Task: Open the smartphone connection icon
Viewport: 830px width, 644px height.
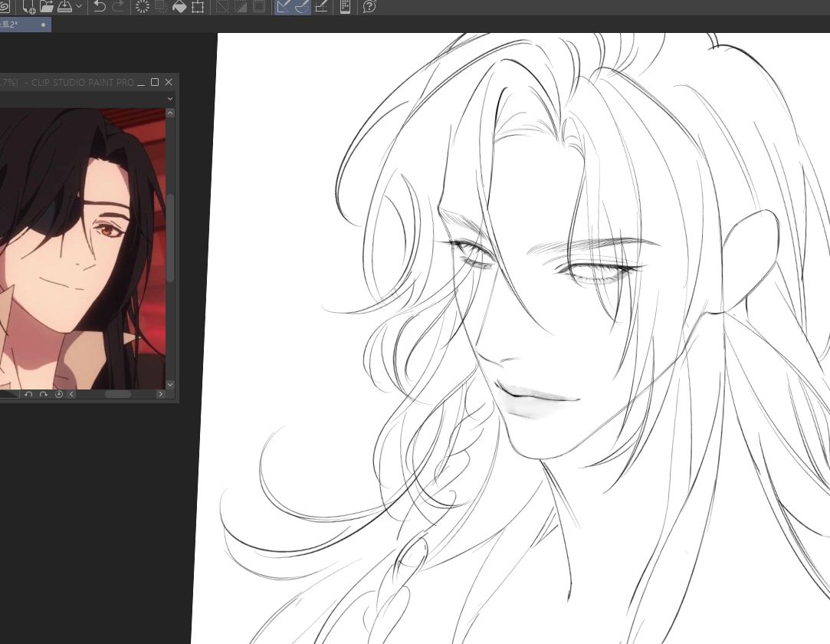Action: point(345,7)
